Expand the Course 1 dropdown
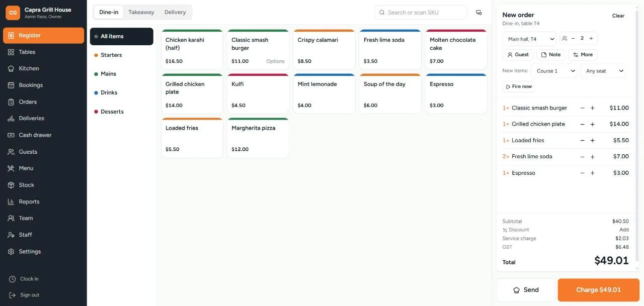 tap(555, 71)
